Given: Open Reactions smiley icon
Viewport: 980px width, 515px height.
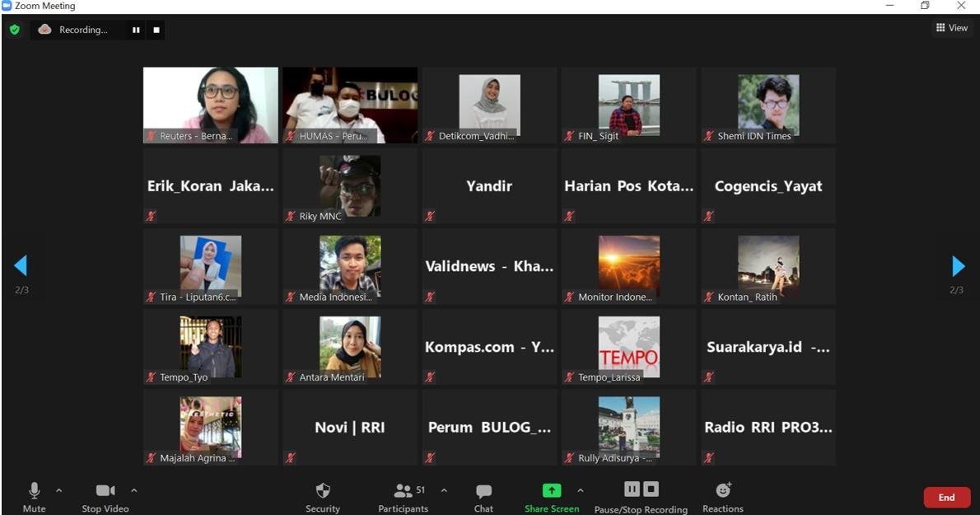Looking at the screenshot, I should coord(723,490).
